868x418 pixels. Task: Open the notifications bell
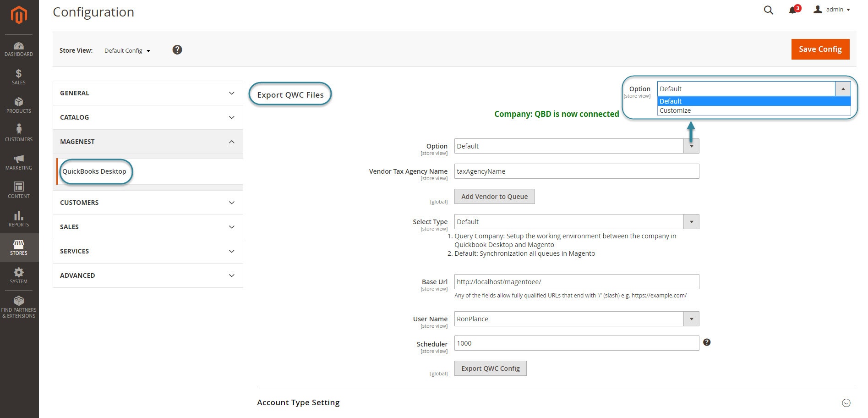tap(792, 10)
